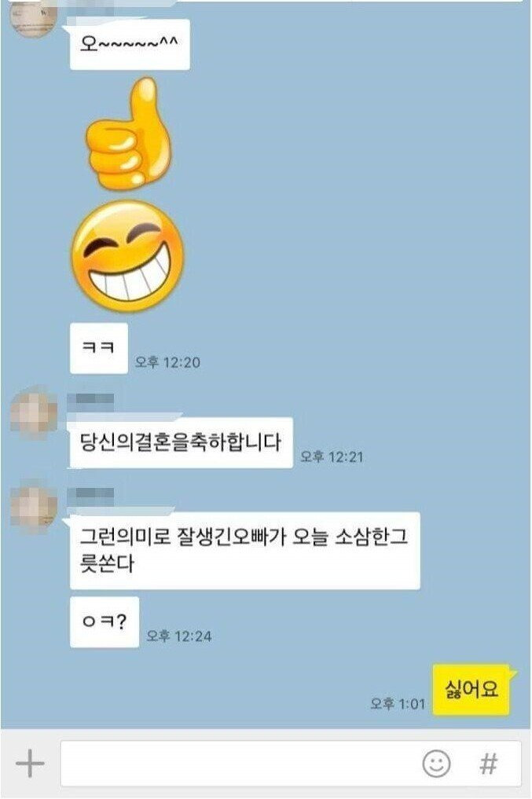Select the 잘생긴오빠가 오늘 소삼한그릇쏜다 message
The height and width of the screenshot is (799, 532).
click(244, 550)
